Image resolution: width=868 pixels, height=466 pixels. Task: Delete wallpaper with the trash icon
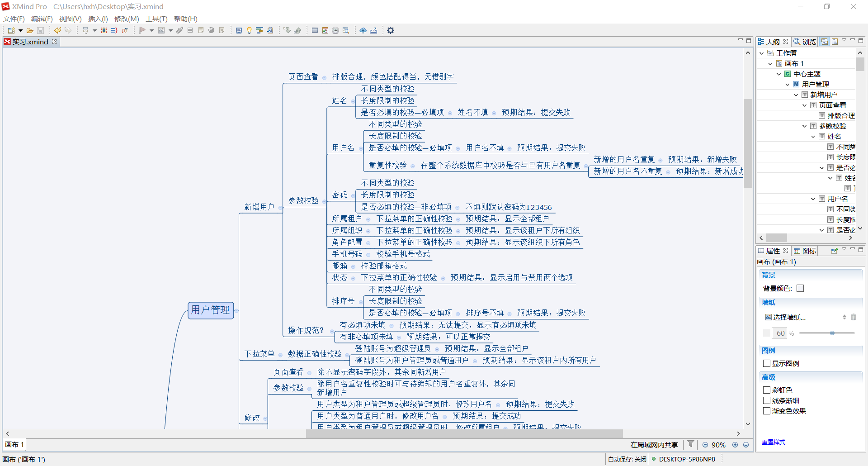pos(854,317)
